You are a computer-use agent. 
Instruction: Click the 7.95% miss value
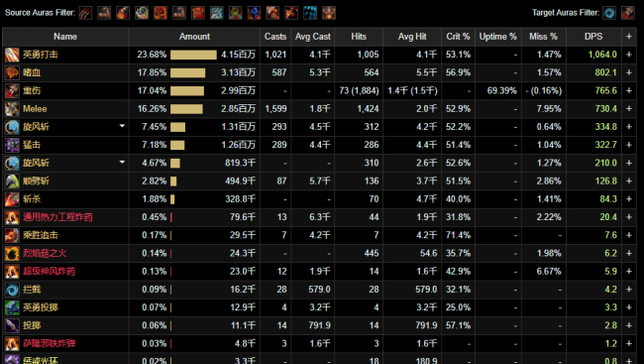coord(549,108)
